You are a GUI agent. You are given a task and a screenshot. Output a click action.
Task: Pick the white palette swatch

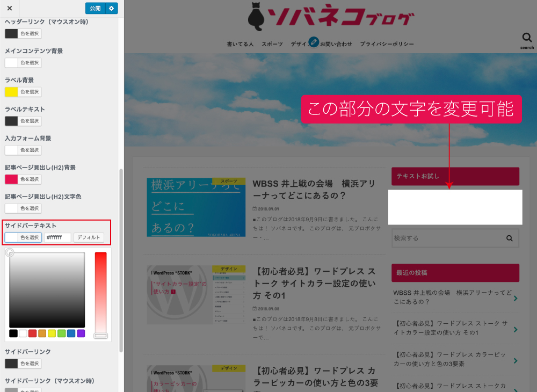click(x=23, y=333)
